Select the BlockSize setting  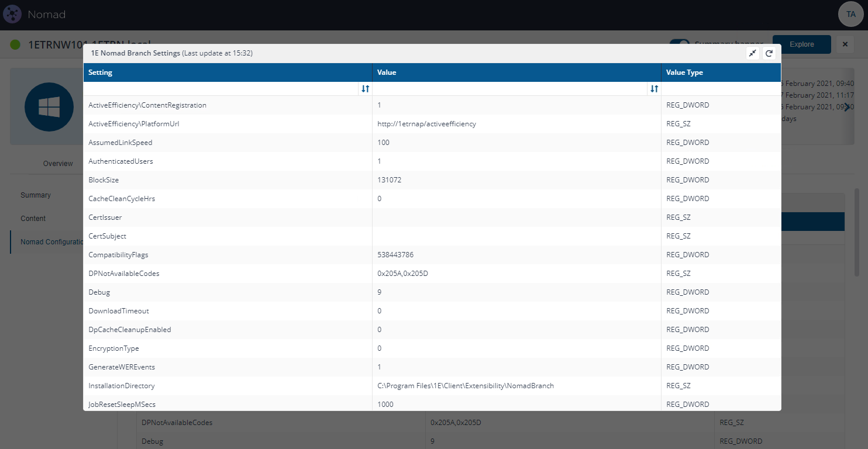tap(104, 180)
